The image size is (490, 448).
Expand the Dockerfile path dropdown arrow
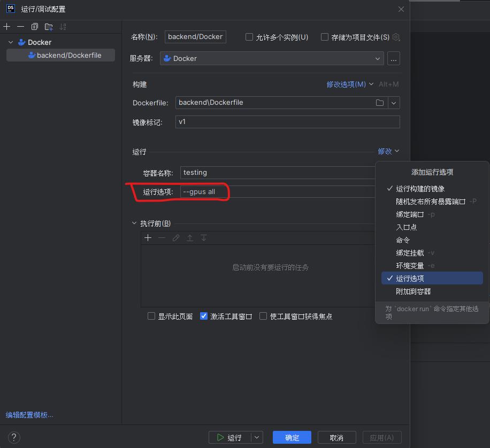pyautogui.click(x=394, y=103)
